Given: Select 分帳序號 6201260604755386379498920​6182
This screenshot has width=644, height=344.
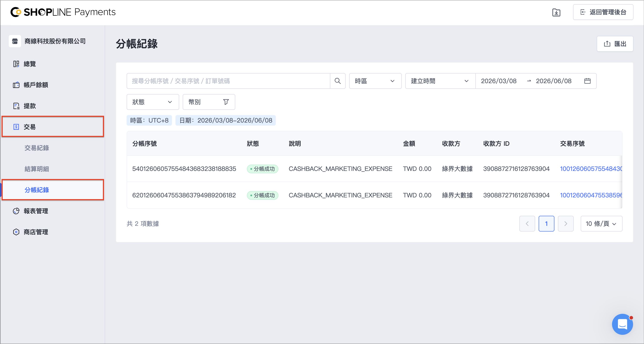Looking at the screenshot, I should click(x=184, y=195).
